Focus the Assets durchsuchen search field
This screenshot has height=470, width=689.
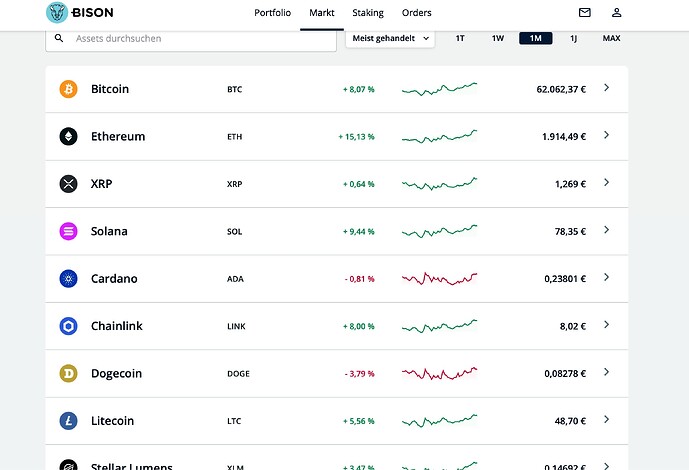(191, 39)
